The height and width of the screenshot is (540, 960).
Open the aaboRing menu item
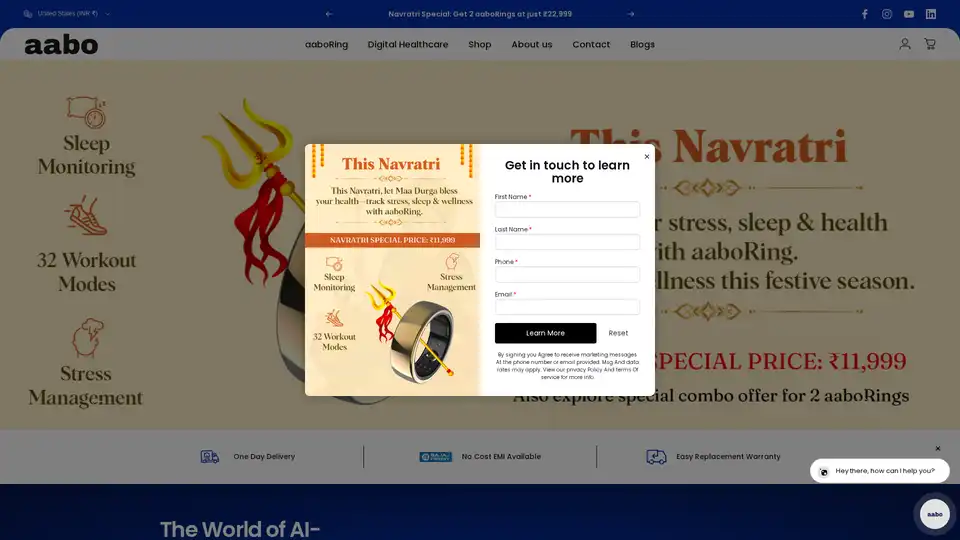pos(326,44)
